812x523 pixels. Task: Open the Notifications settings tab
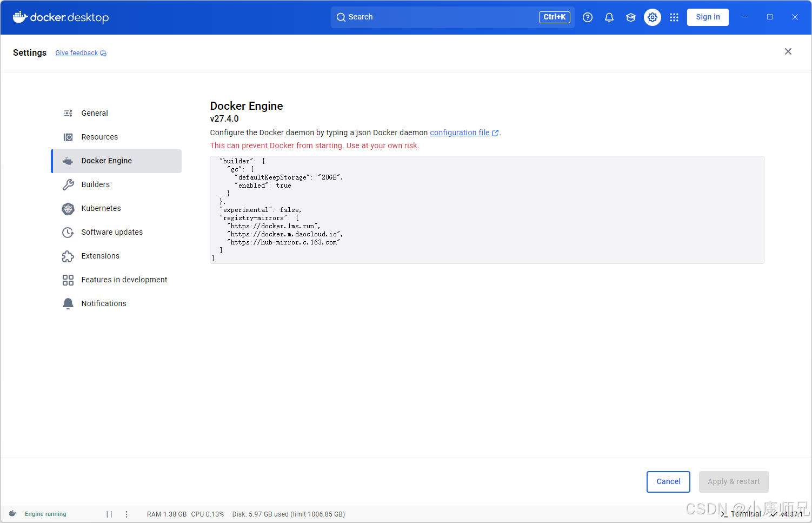[116, 303]
